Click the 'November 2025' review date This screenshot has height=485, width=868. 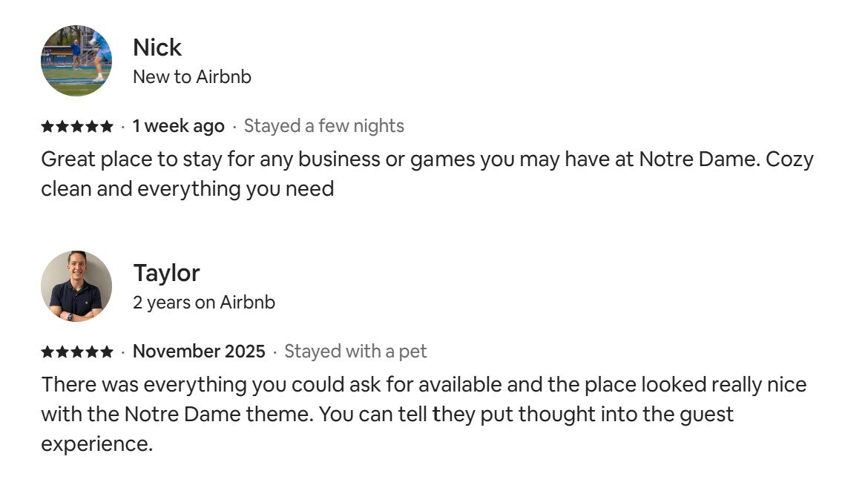click(199, 352)
